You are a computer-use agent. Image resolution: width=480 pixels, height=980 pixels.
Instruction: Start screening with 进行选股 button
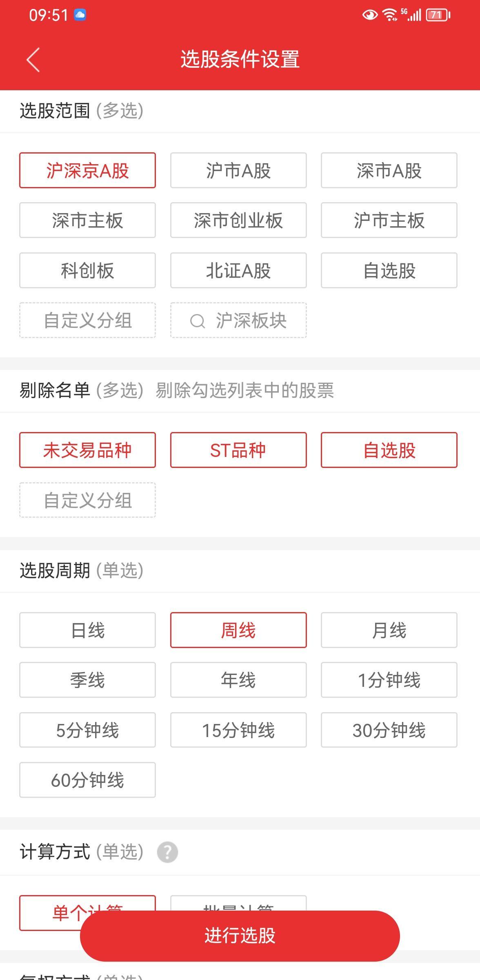click(240, 935)
